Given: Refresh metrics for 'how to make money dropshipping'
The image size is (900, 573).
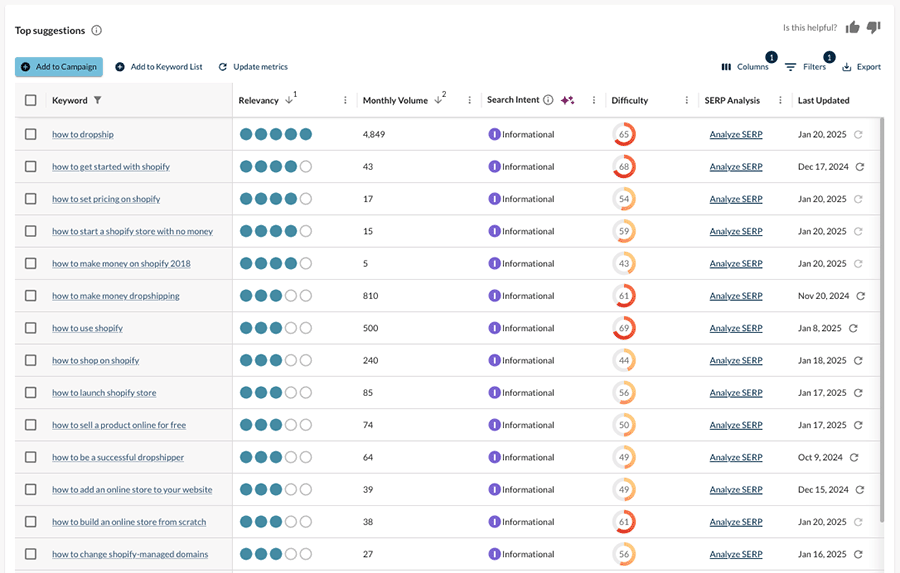Looking at the screenshot, I should pos(860,296).
